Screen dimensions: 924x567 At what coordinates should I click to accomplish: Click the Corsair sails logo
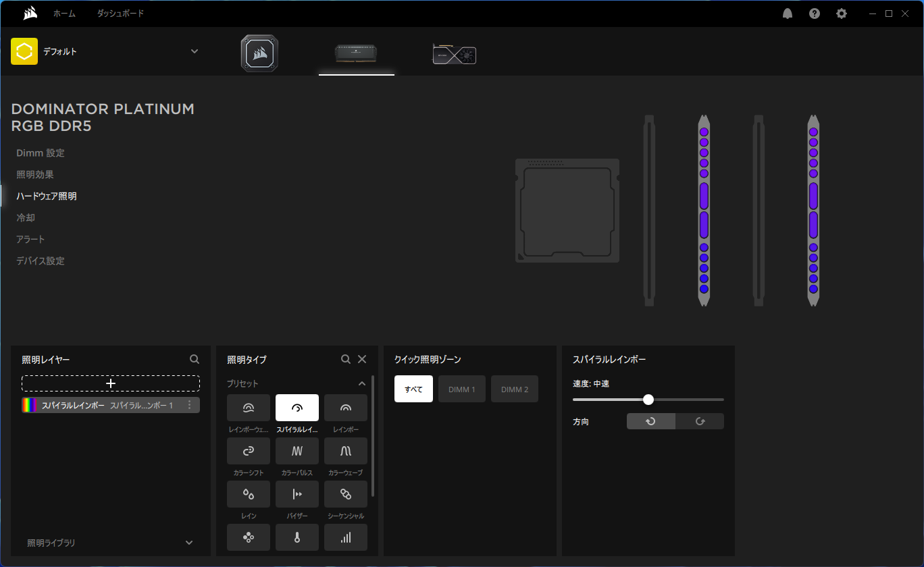pos(29,13)
